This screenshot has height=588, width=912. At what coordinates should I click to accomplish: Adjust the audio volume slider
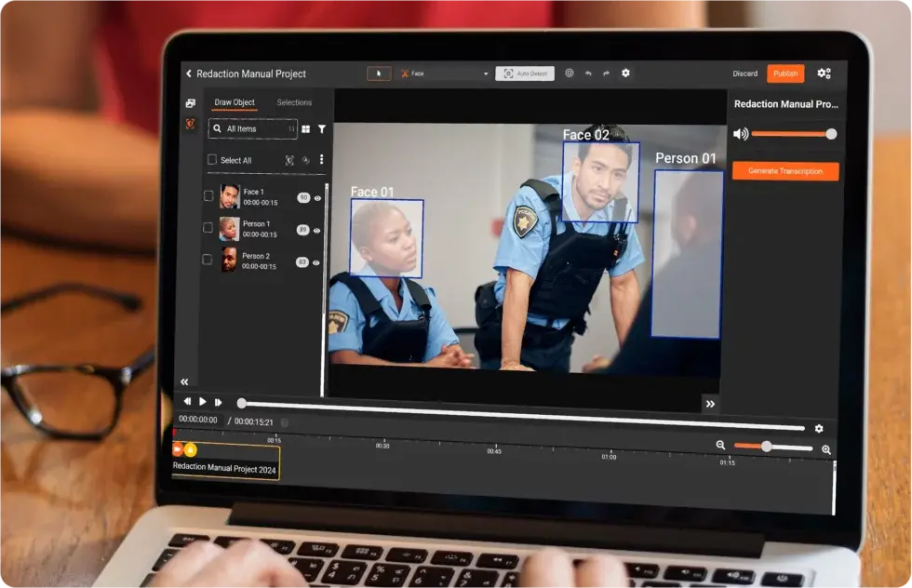click(790, 134)
